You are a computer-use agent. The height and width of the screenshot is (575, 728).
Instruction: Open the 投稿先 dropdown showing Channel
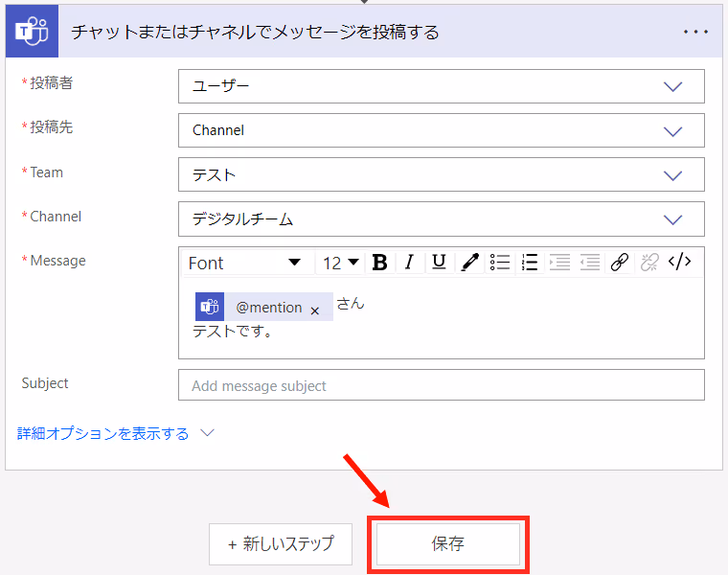(441, 130)
